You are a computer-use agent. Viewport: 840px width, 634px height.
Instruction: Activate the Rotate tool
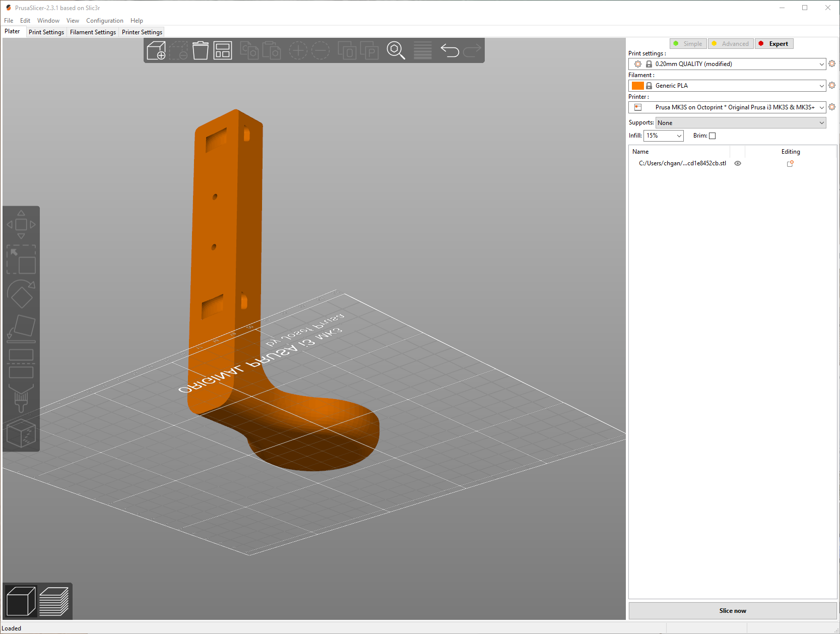tap(21, 295)
